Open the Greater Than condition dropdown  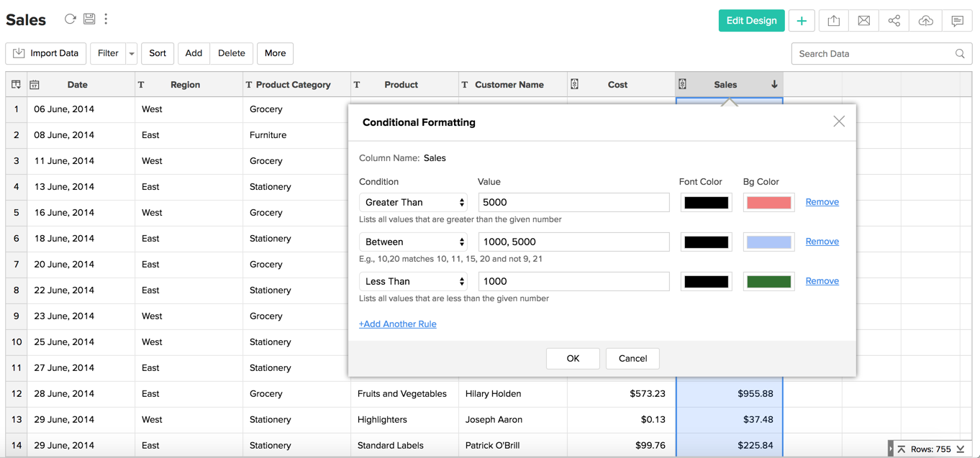(x=413, y=203)
